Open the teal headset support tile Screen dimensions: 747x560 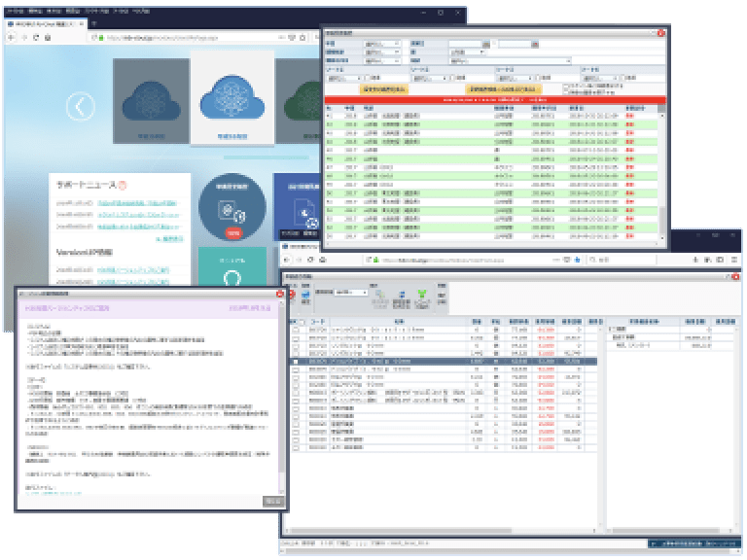(x=232, y=266)
